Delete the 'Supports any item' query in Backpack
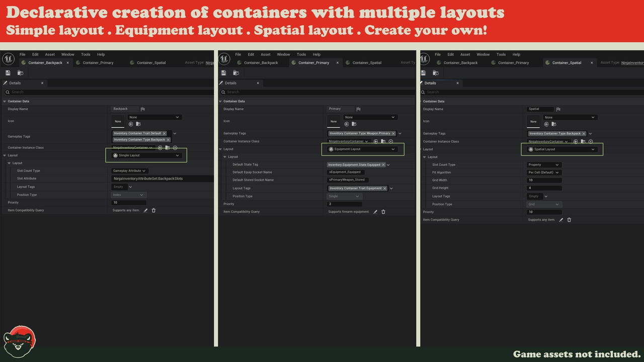 tap(153, 210)
